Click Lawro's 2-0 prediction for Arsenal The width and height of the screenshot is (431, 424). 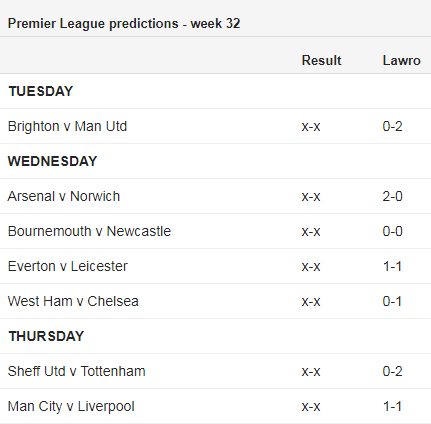tap(392, 196)
